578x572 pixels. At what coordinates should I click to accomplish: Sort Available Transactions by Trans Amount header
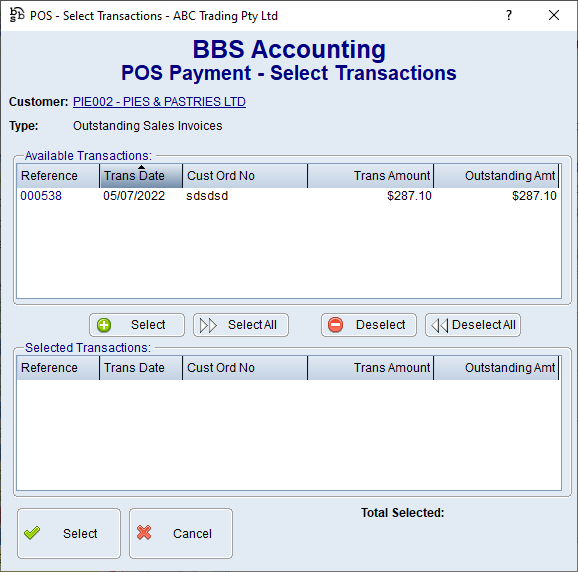370,176
